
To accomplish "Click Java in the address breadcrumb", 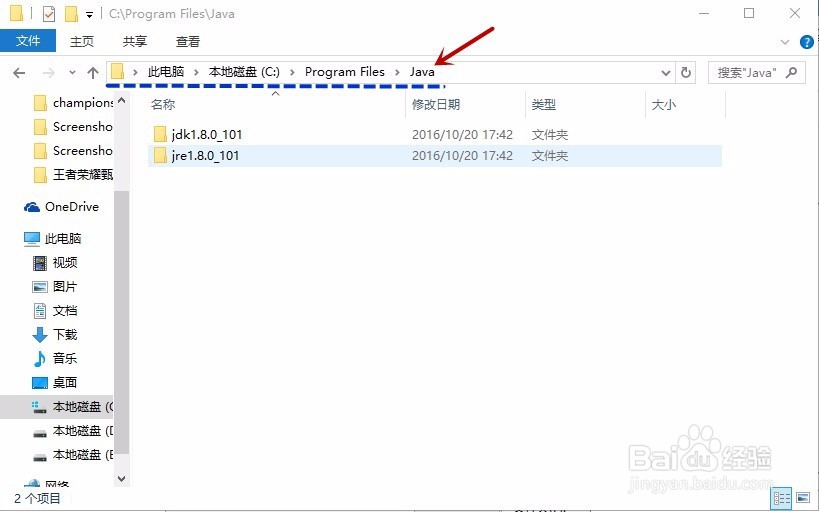I will point(422,72).
